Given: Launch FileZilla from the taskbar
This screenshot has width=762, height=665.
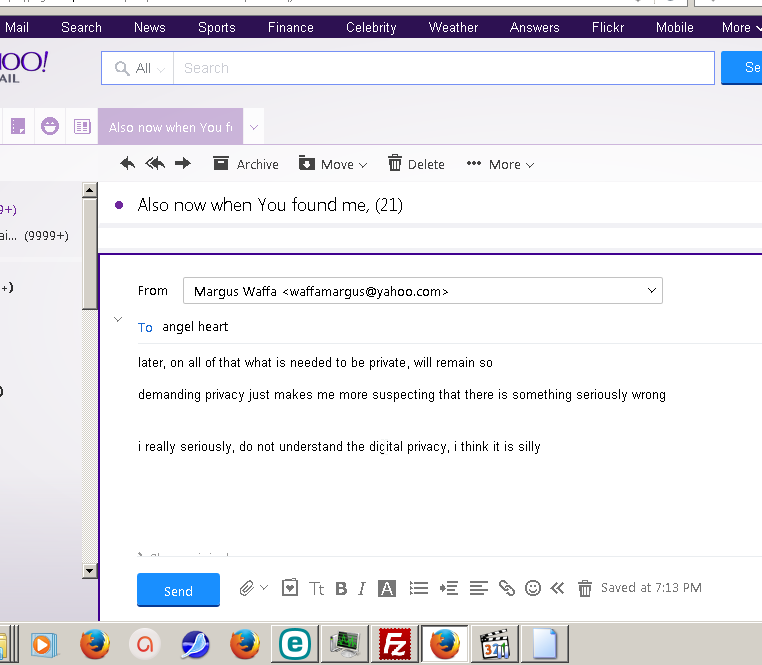Looking at the screenshot, I should [x=393, y=644].
